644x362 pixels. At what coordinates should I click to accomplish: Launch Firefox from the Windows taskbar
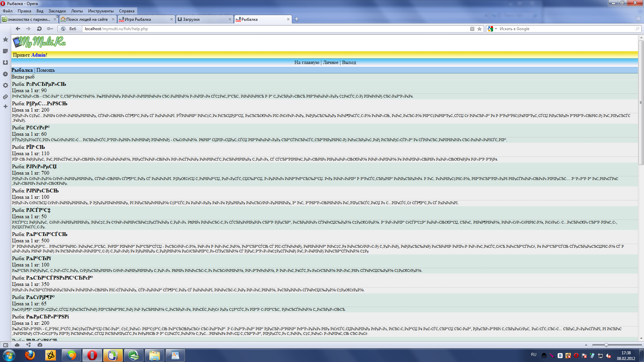click(x=30, y=355)
